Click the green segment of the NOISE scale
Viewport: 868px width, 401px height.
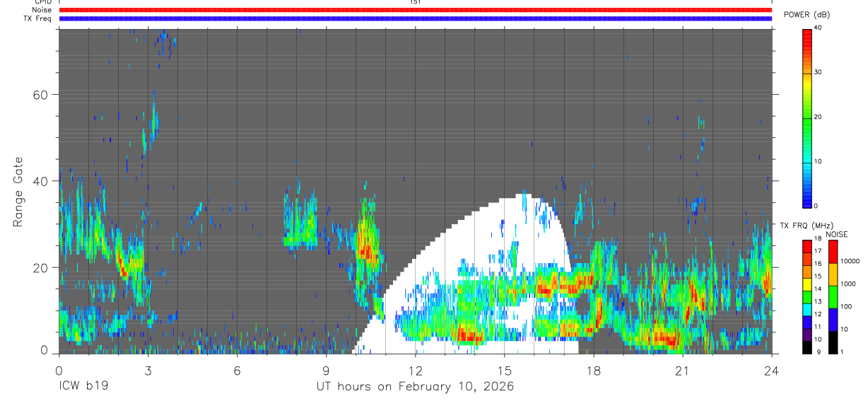pyautogui.click(x=833, y=297)
